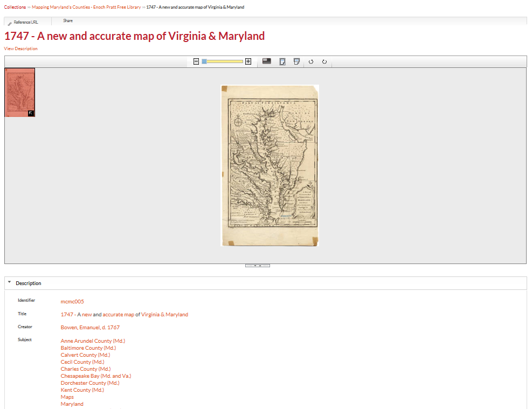Click the fit-to-width page icon
Image resolution: width=532 pixels, height=409 pixels.
(x=296, y=61)
